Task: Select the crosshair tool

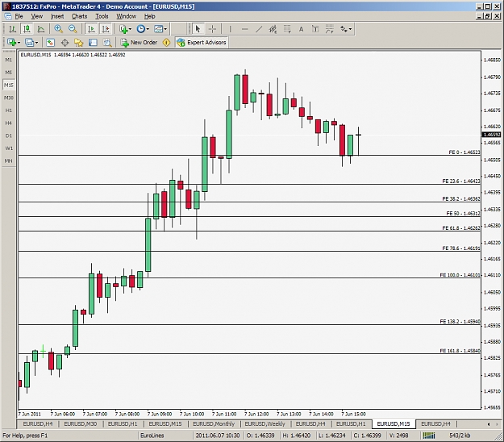Action: 212,29
